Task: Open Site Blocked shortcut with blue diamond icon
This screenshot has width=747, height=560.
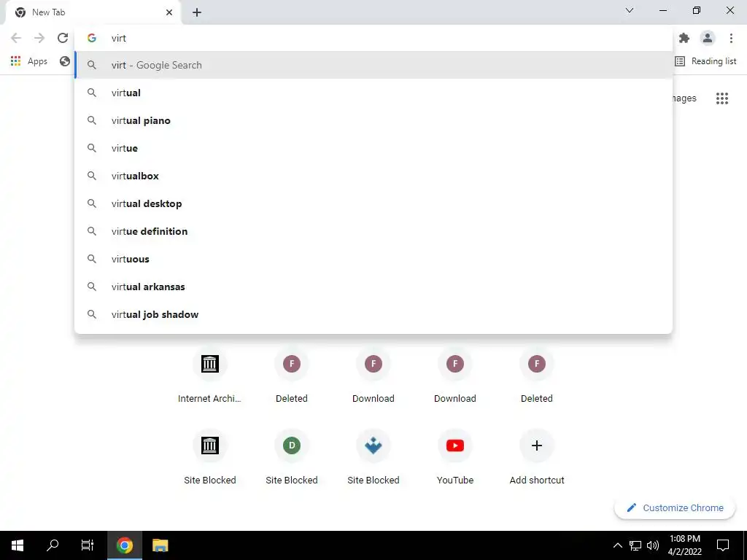Action: (373, 458)
